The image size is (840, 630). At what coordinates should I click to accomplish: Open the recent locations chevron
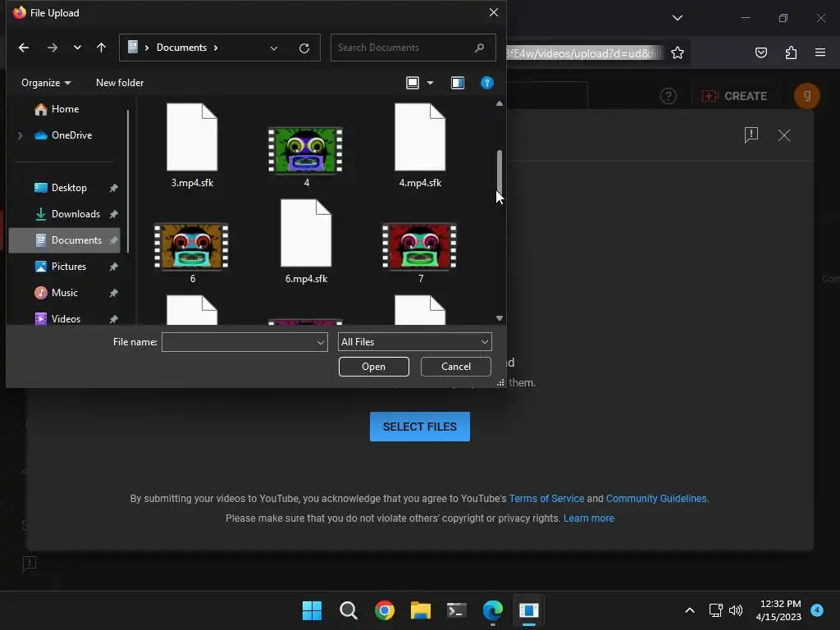click(77, 48)
